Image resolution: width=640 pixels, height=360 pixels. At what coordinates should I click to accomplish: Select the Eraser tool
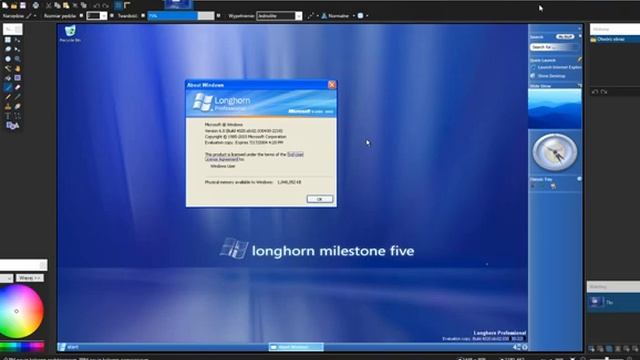click(17, 87)
